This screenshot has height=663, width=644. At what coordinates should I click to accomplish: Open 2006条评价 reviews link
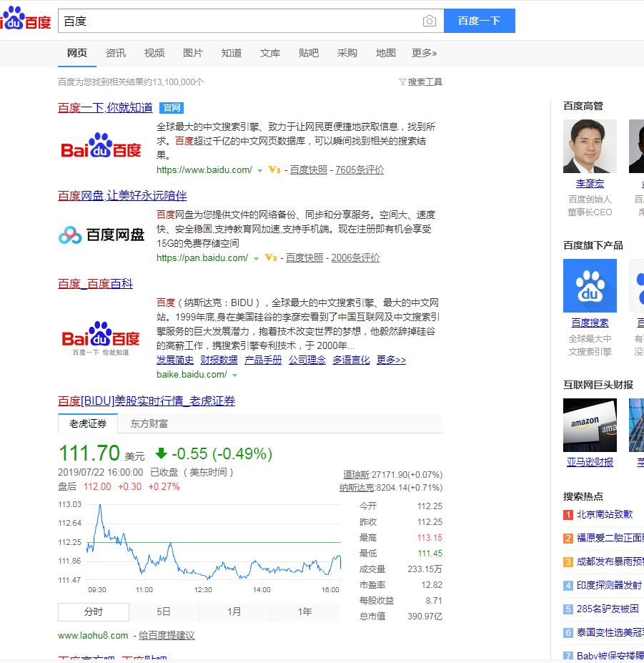point(355,258)
